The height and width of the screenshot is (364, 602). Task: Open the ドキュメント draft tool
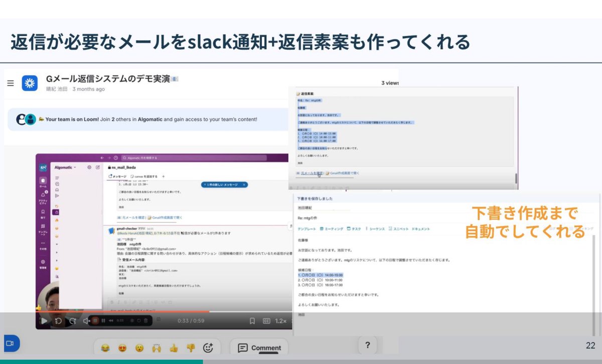420,229
